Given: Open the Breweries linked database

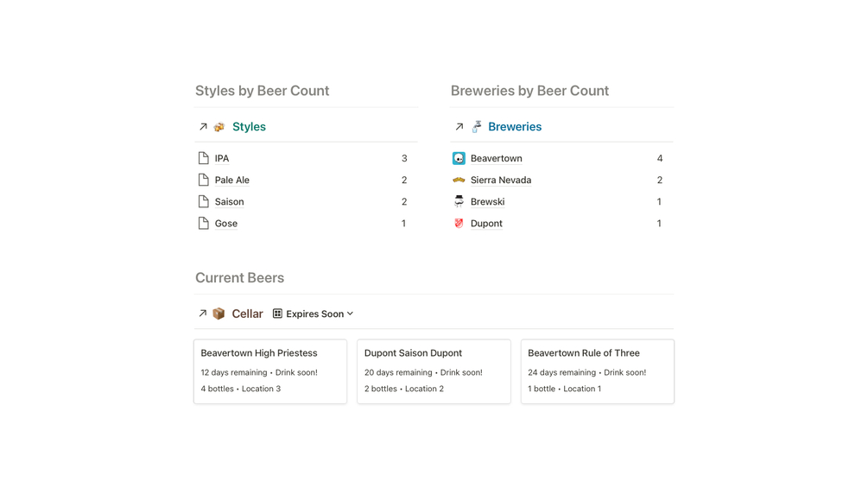Looking at the screenshot, I should pyautogui.click(x=515, y=127).
